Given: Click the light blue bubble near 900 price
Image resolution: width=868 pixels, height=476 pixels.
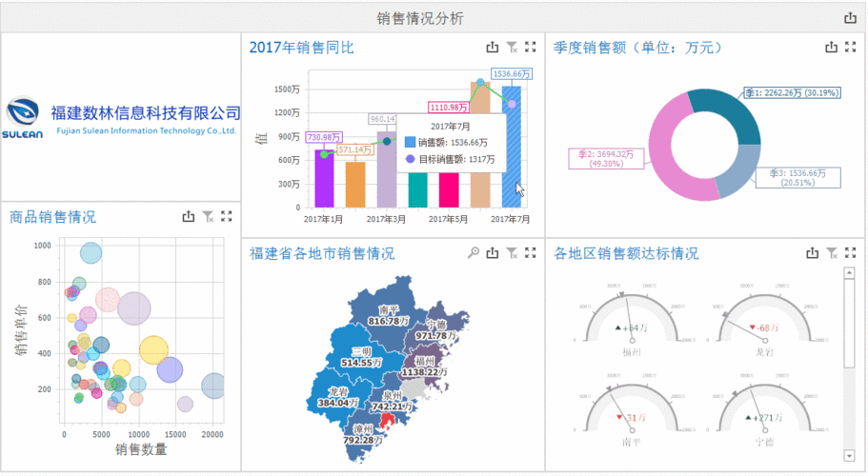Looking at the screenshot, I should tap(91, 253).
